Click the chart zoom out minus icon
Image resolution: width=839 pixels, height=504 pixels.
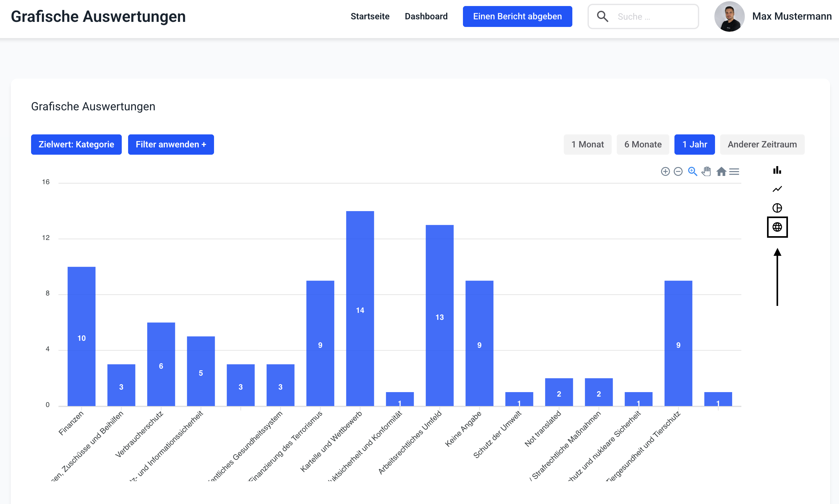[678, 171]
